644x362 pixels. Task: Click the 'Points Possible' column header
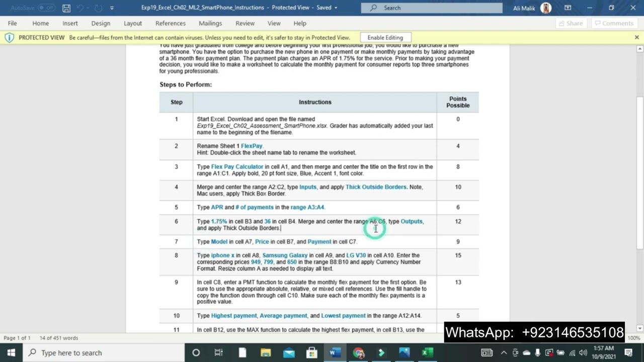pos(458,102)
